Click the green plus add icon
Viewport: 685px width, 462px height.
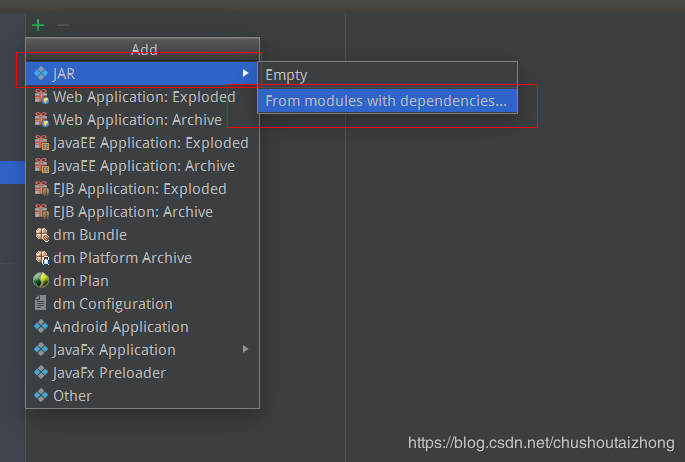pyautogui.click(x=38, y=25)
